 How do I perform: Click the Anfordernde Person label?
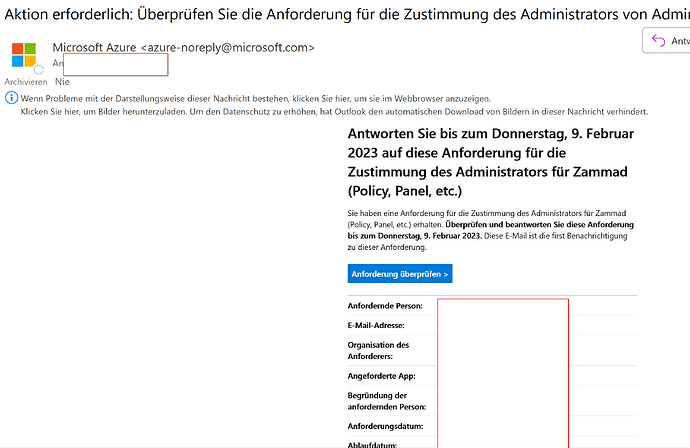tap(385, 306)
